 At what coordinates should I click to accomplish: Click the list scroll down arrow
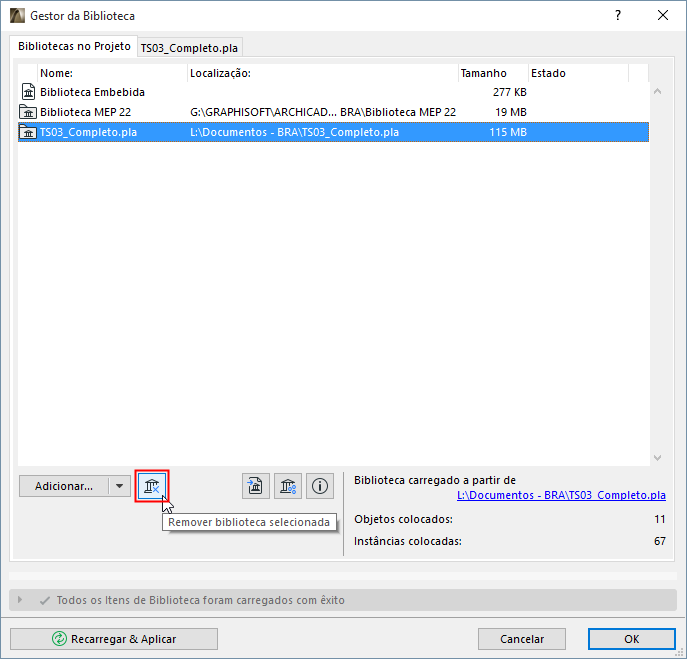pyautogui.click(x=657, y=457)
